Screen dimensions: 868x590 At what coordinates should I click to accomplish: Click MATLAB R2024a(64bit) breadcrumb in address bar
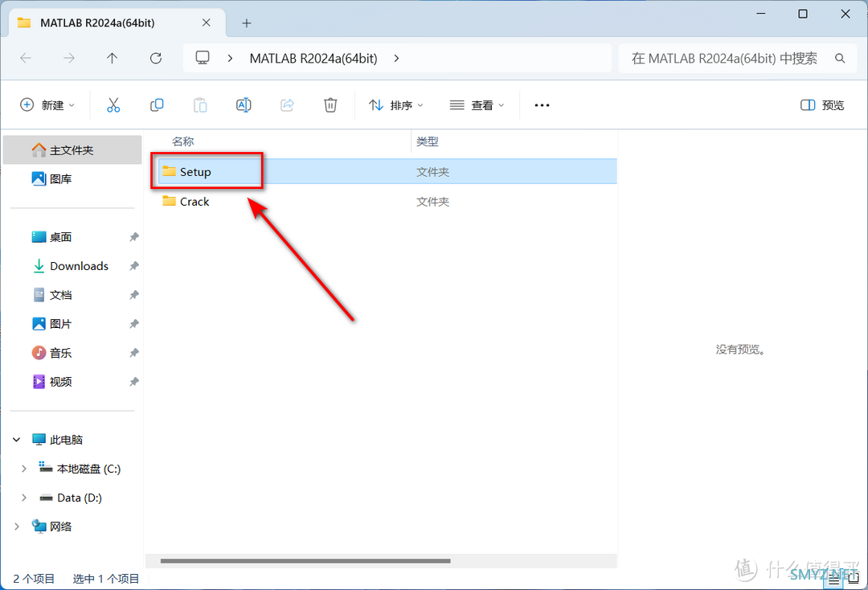313,58
